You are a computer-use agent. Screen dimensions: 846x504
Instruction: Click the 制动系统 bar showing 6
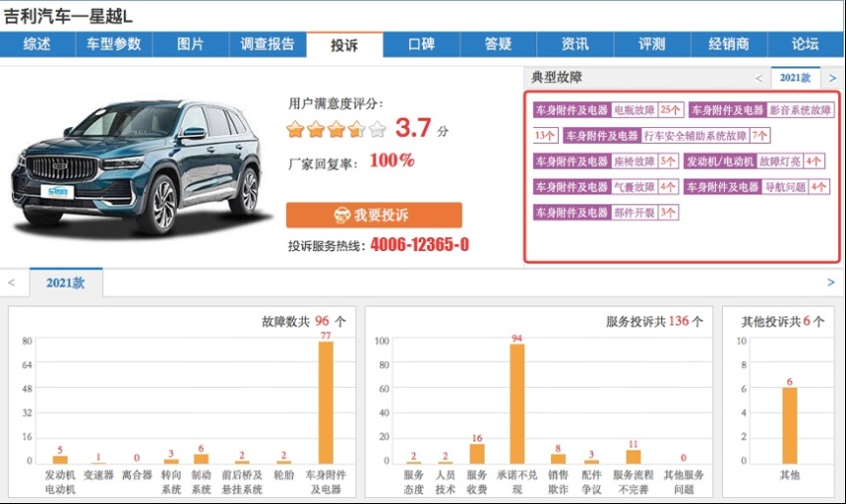[202, 459]
